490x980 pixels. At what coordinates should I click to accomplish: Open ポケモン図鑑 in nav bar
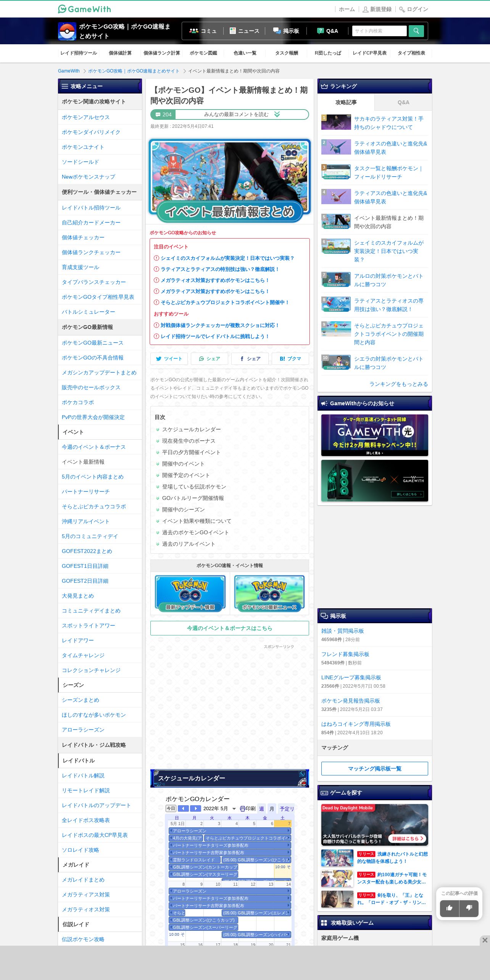coord(203,53)
